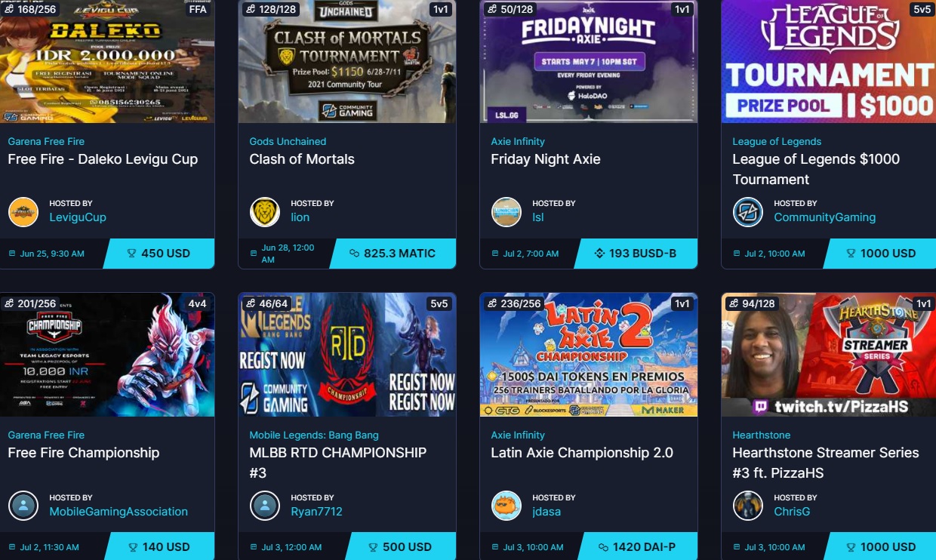The height and width of the screenshot is (560, 936).
Task: Click the 1420 DAI-P prize badge
Action: 636,547
